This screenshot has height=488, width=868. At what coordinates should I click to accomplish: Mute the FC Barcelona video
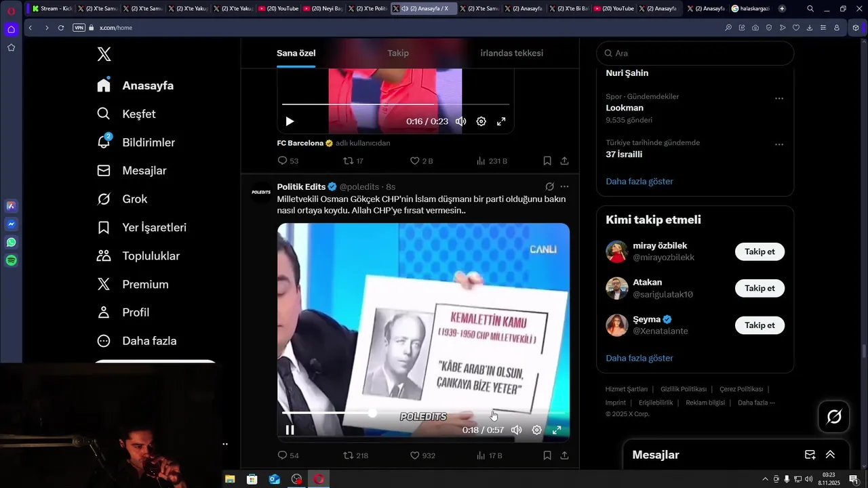tap(460, 121)
